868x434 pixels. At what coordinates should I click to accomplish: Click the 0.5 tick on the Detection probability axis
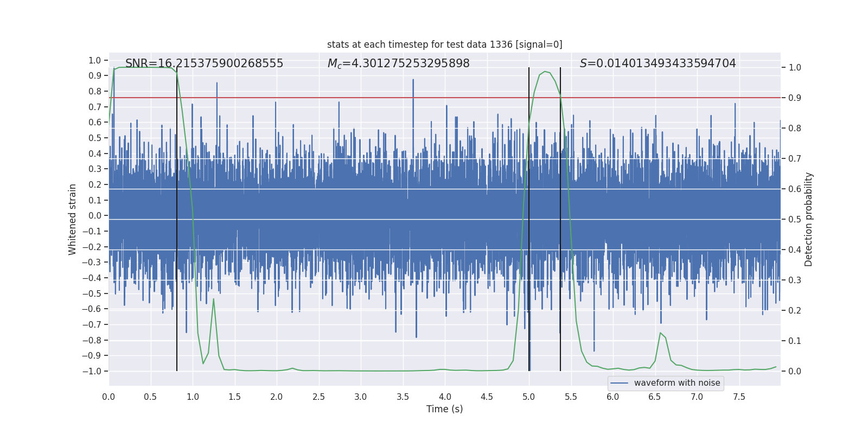(795, 220)
